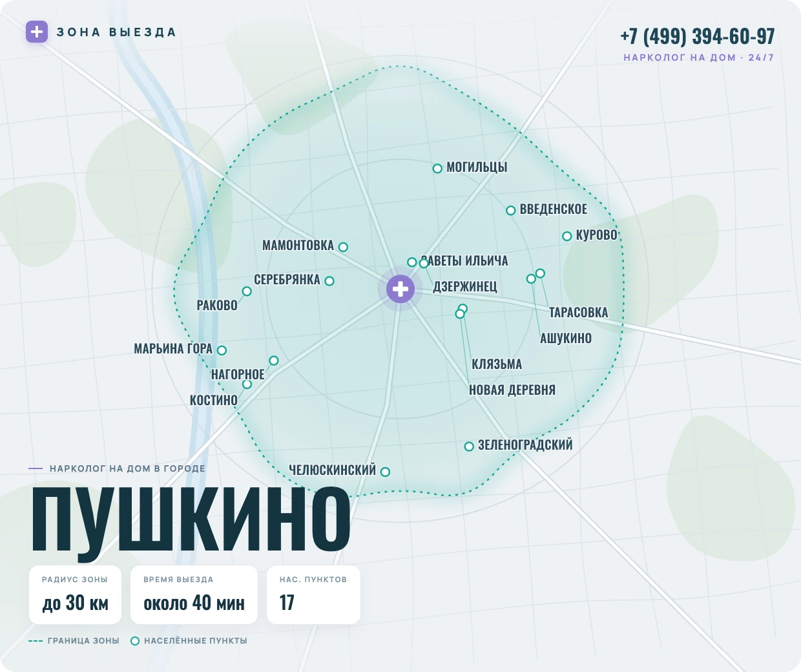The height and width of the screenshot is (672, 801).
Task: Click the КЛЯЗЬМА label on the map
Action: click(x=497, y=364)
